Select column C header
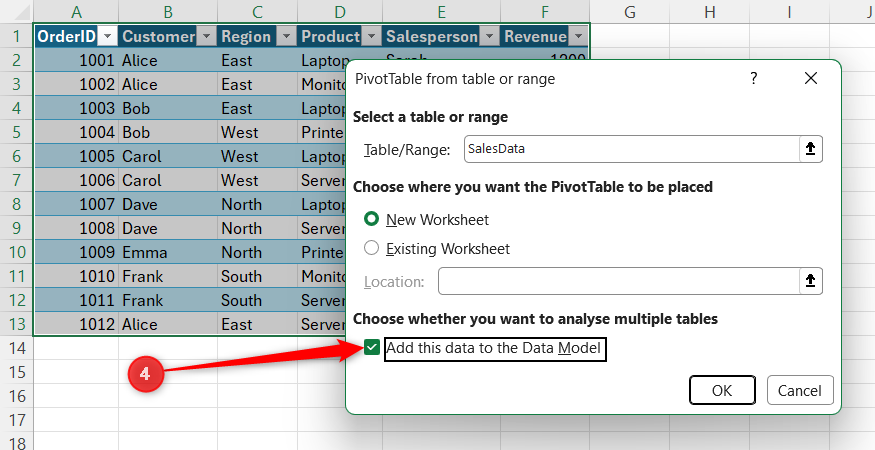 [257, 11]
